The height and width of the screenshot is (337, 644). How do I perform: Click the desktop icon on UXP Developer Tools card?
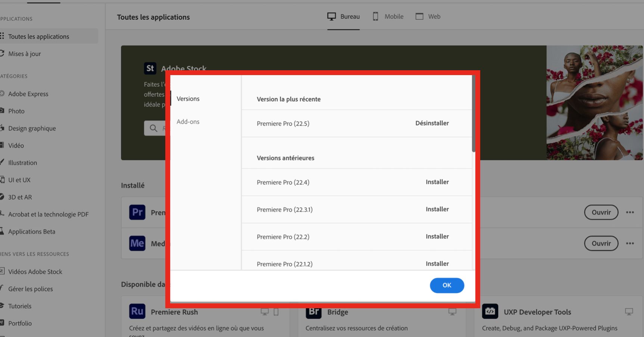tap(629, 312)
